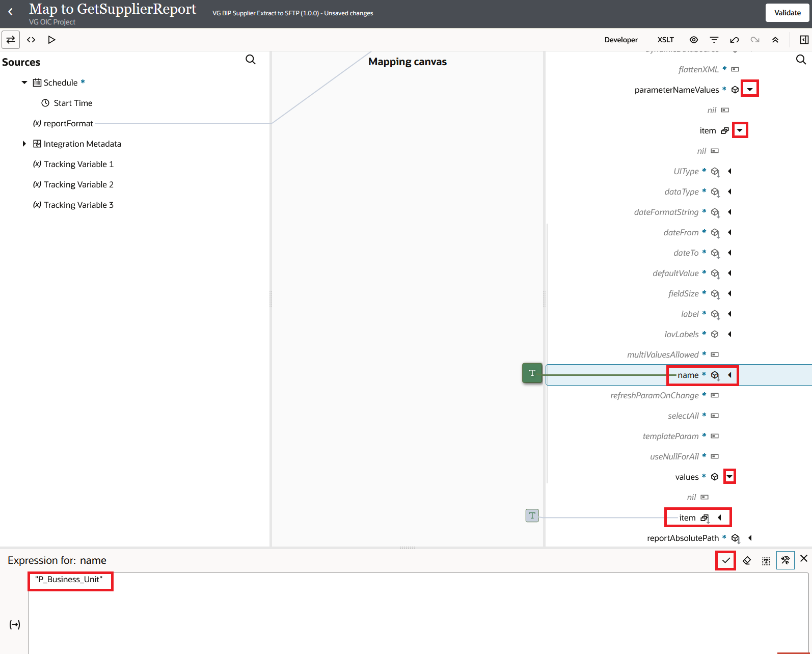The height and width of the screenshot is (654, 812).
Task: Collapse the Schedule source node
Action: 24,83
